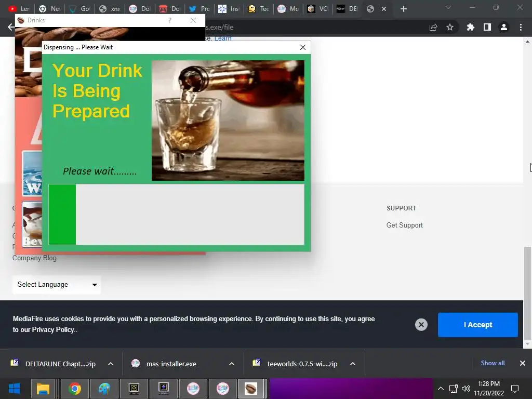532x399 pixels.
Task: Open the notification center icon
Action: point(515,389)
